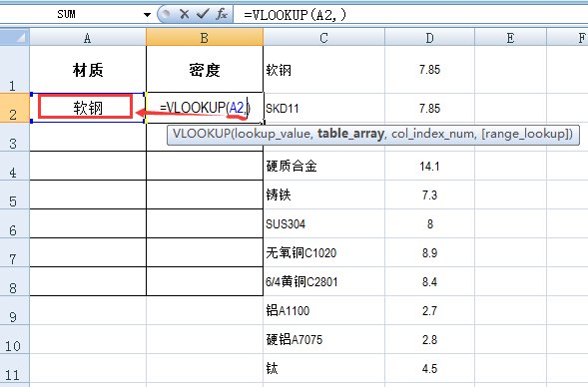Click cell B2 with VLOOKUP formula
588x387 pixels.
(x=205, y=108)
